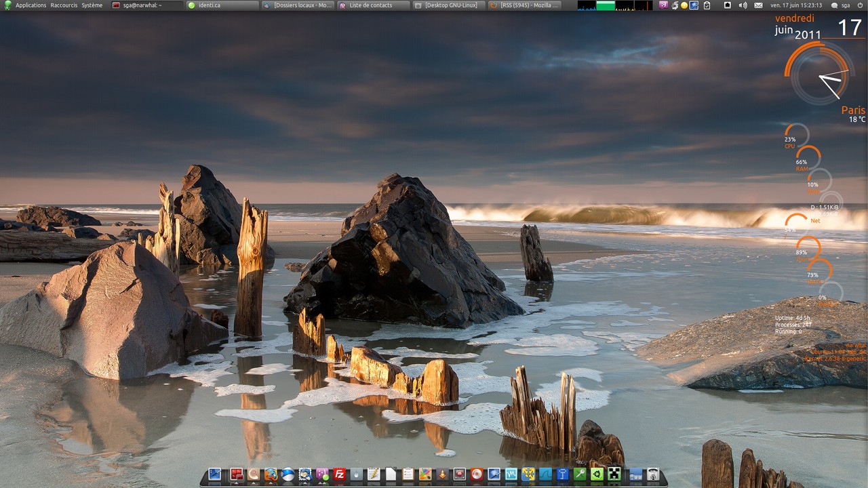Open the messaging envelope indicator
Viewport: 868px width, 488px height.
point(758,5)
